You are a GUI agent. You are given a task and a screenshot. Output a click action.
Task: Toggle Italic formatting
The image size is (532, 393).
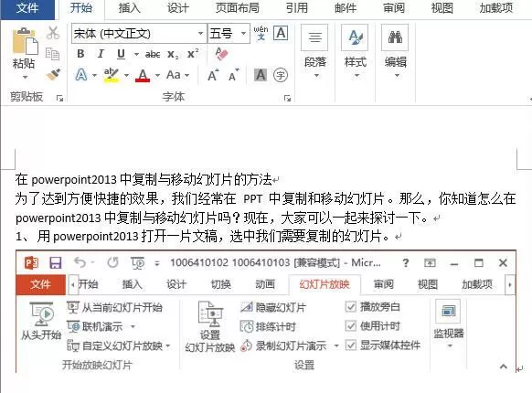click(101, 54)
